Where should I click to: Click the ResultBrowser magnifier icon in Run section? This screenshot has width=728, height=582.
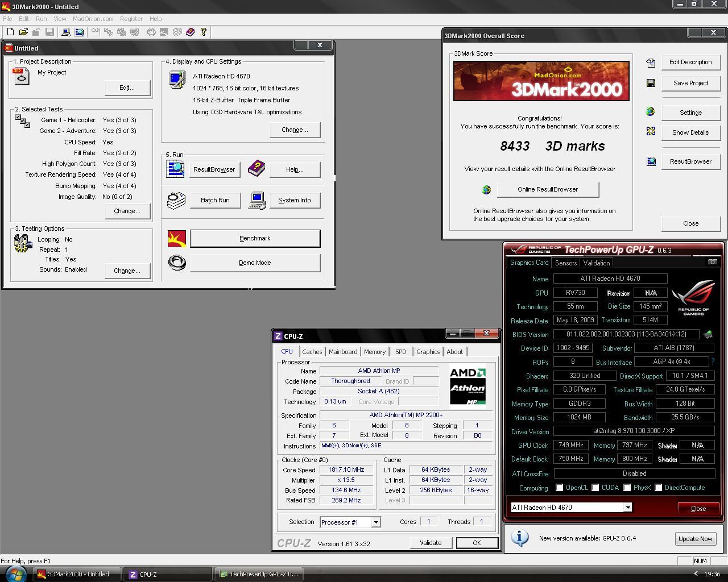pos(176,169)
